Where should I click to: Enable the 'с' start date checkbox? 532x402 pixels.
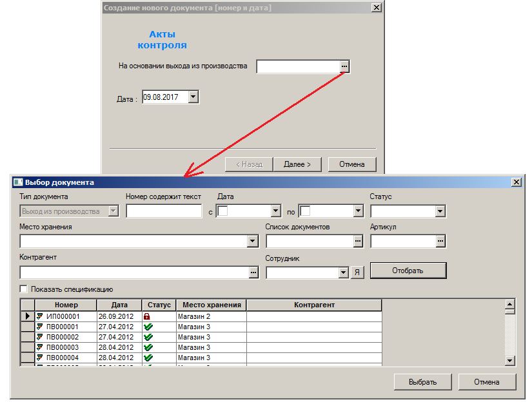222,211
